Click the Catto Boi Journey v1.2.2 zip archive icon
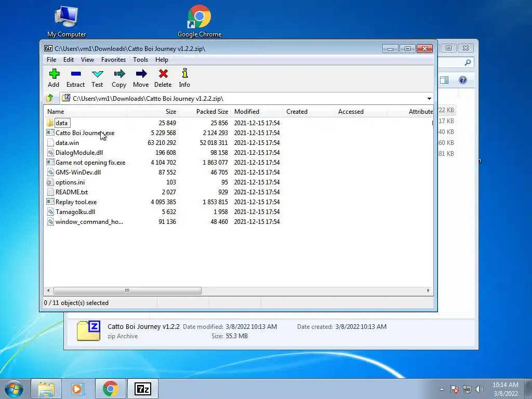532x399 pixels. [88, 330]
